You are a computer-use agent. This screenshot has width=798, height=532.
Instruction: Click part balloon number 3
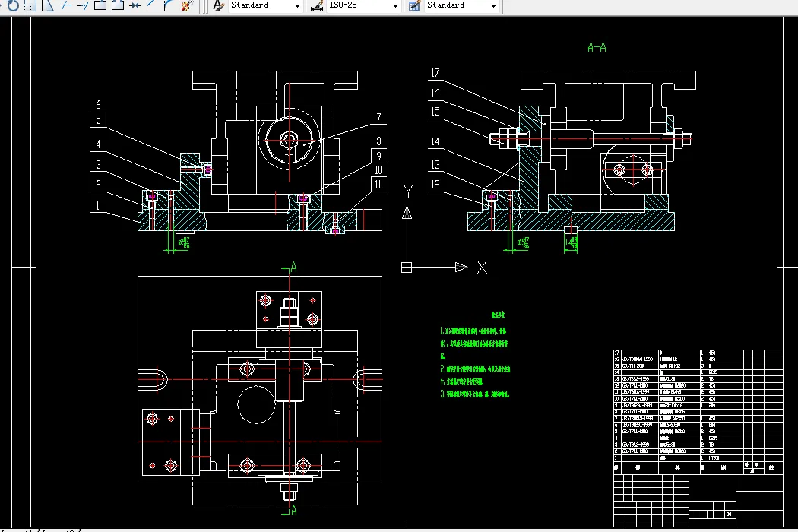click(x=98, y=164)
